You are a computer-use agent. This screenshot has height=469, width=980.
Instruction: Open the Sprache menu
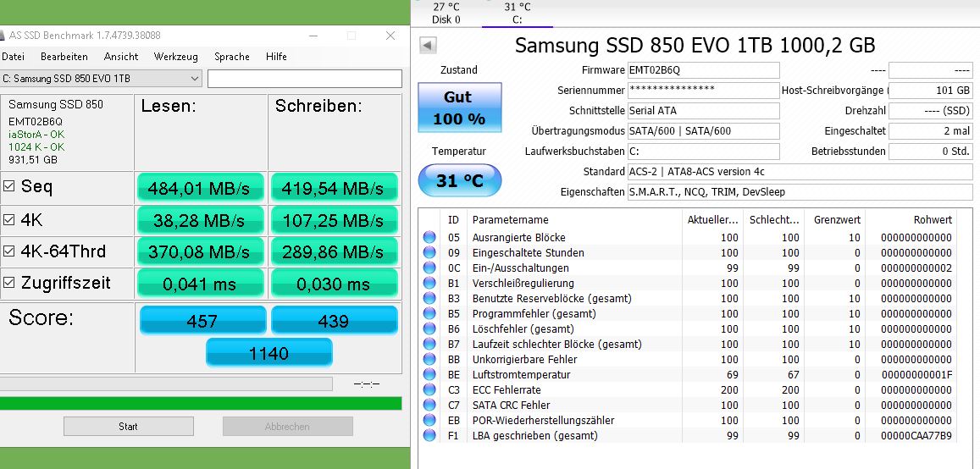point(232,57)
